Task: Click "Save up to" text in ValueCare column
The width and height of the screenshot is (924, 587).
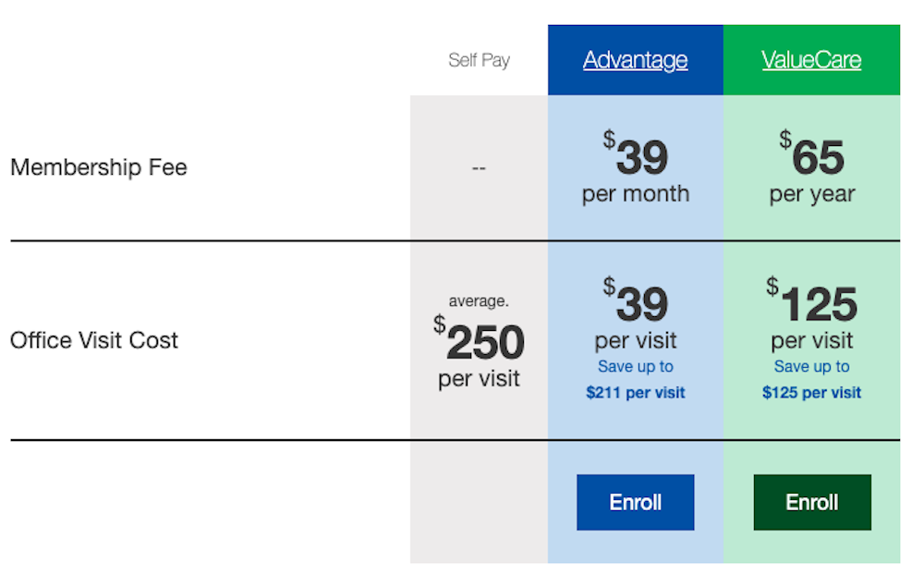Action: pyautogui.click(x=812, y=367)
